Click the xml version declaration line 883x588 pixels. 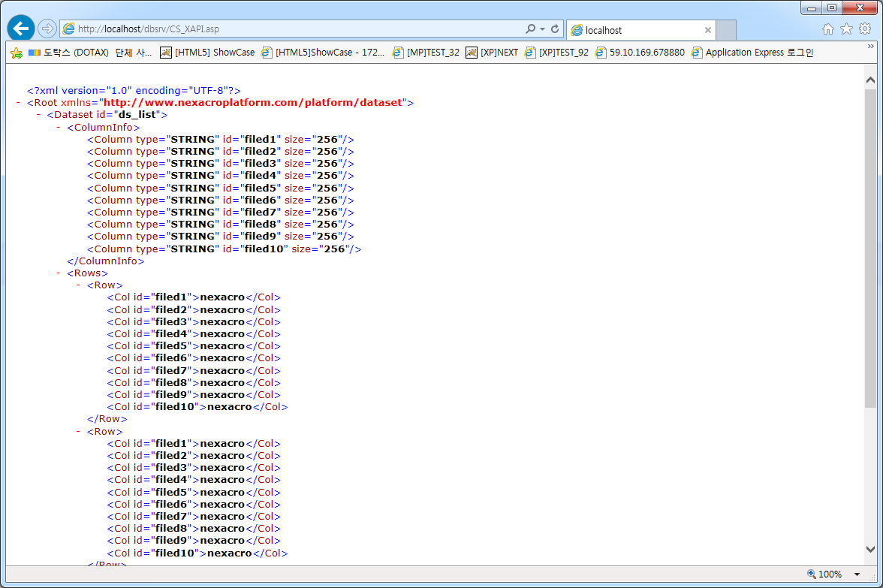pos(134,91)
